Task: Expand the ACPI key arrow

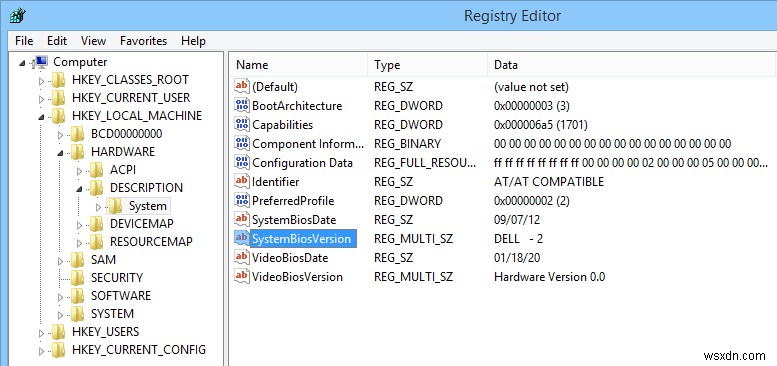Action: [79, 170]
